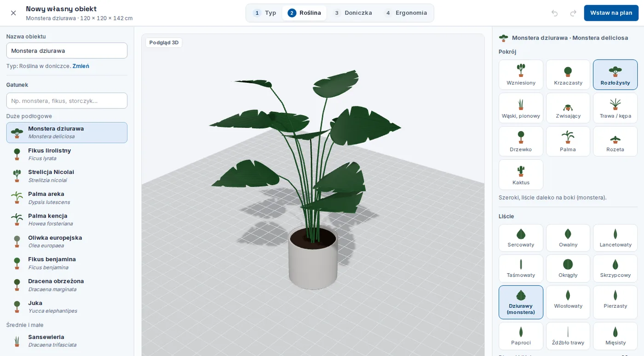The image size is (644, 356).
Task: Open step 4 Ergonomia
Action: click(406, 13)
